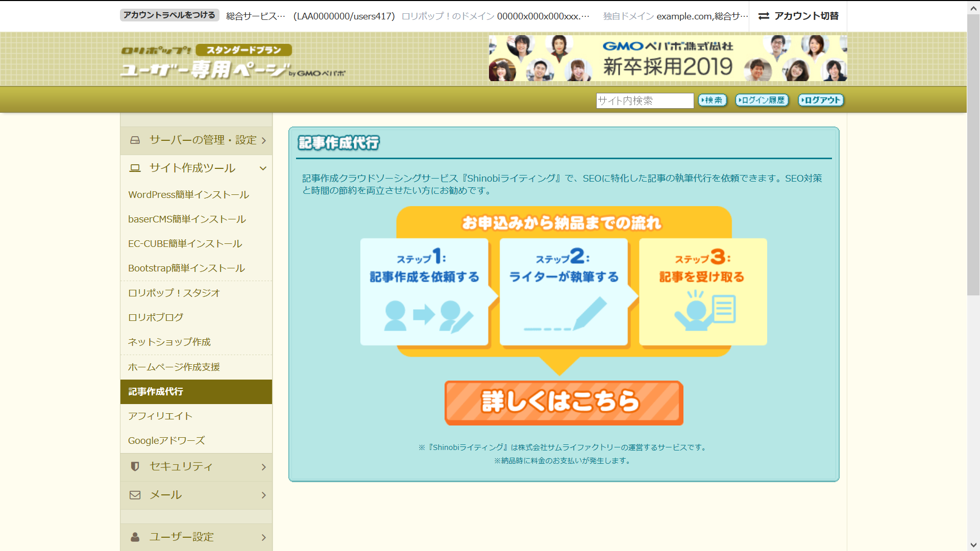Click the 詳しくはこちら orange button
This screenshot has height=551, width=980.
[x=563, y=403]
